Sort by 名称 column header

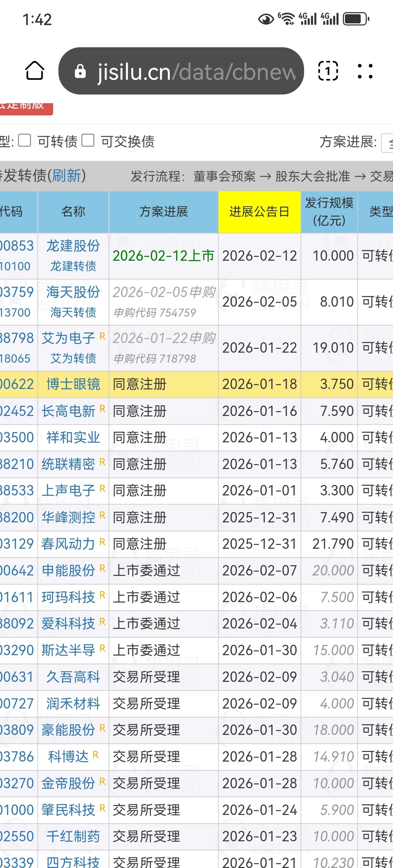tap(73, 212)
